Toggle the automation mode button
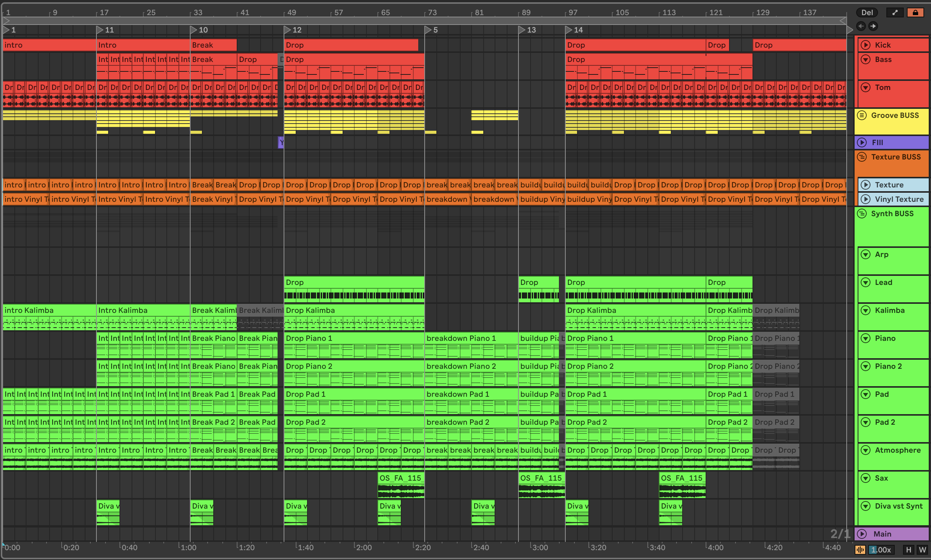931x560 pixels. (895, 12)
